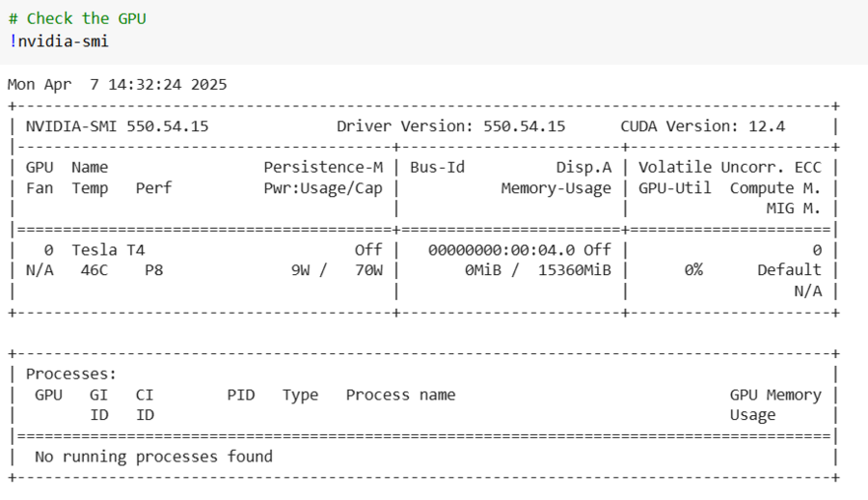Click the 46C temperature reading

95,270
